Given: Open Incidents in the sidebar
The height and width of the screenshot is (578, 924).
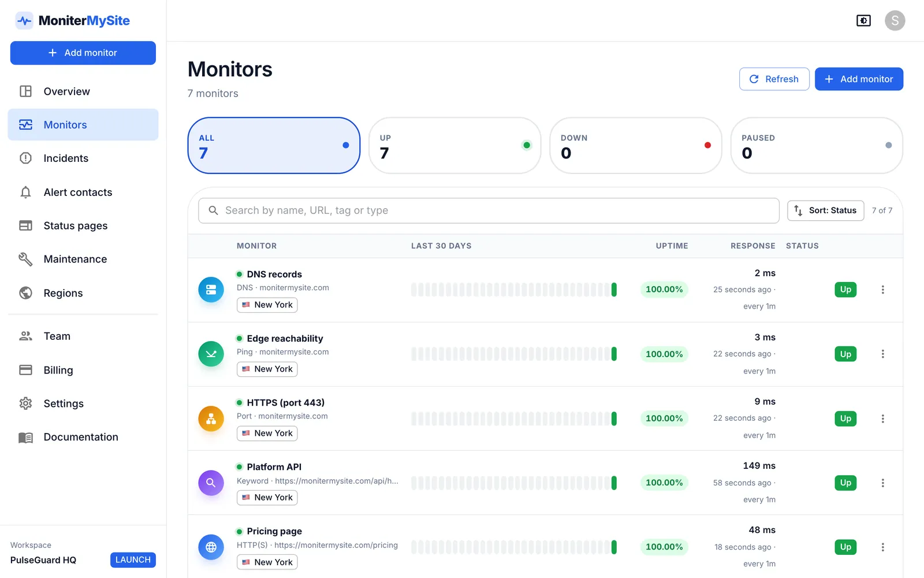Looking at the screenshot, I should 83,158.
